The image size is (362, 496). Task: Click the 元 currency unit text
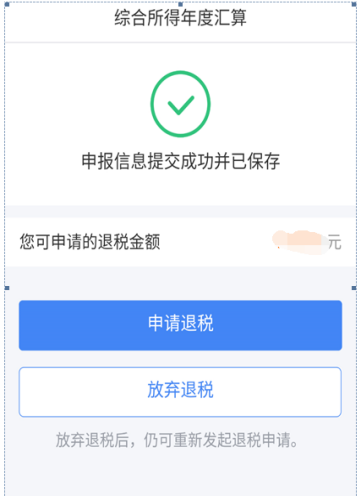click(x=335, y=242)
